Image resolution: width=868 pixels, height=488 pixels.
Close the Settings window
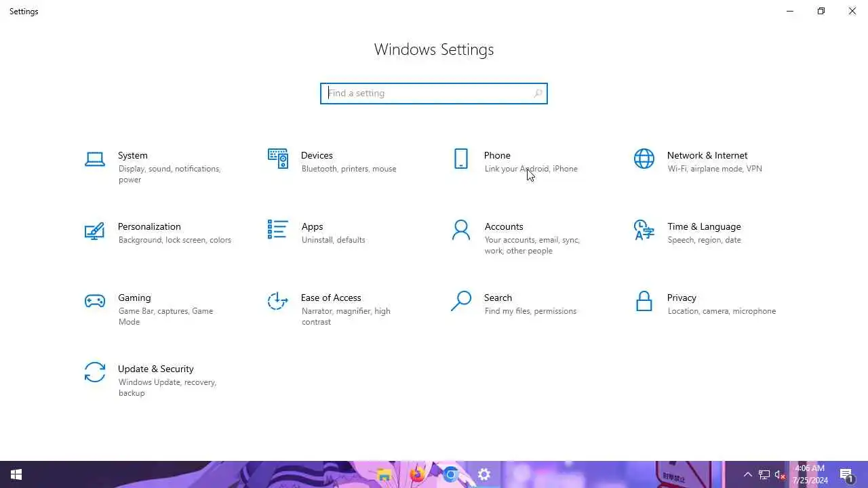(852, 11)
